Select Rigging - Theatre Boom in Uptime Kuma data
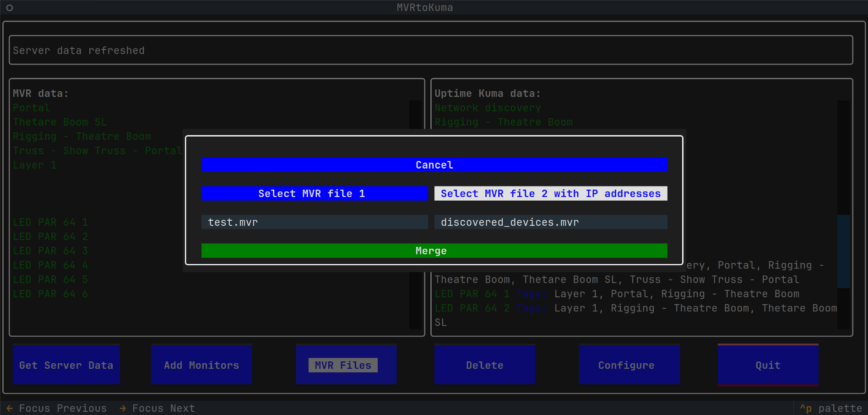 [504, 122]
